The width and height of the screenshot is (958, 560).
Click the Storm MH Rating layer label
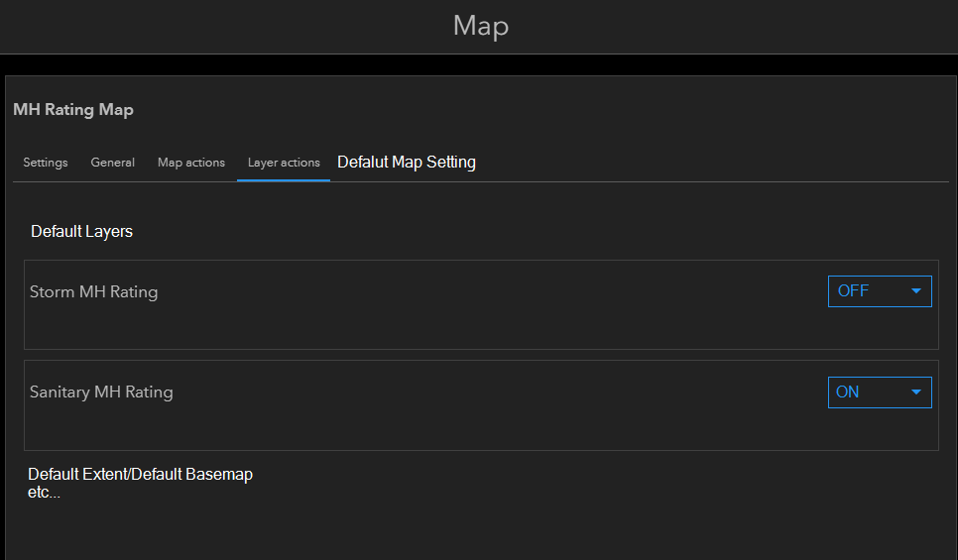pos(94,292)
